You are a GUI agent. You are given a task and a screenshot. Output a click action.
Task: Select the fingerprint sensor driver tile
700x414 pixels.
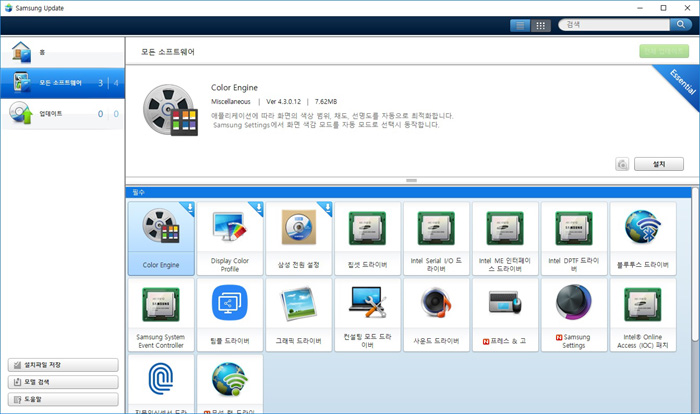(161, 384)
